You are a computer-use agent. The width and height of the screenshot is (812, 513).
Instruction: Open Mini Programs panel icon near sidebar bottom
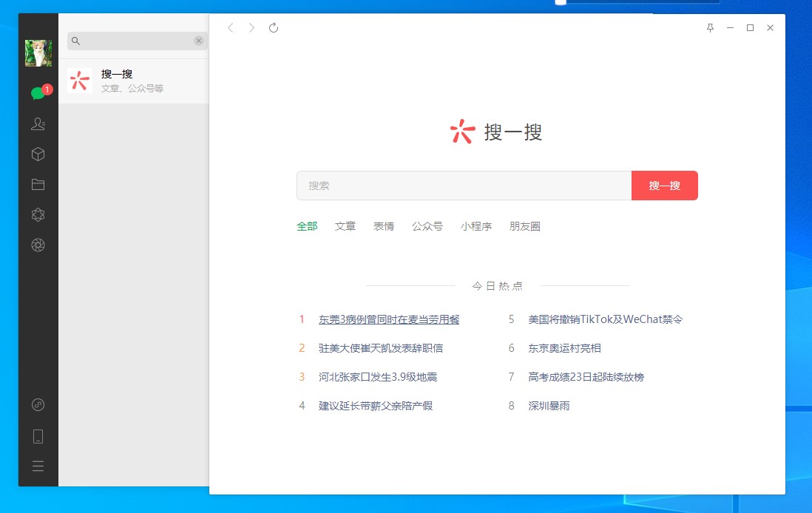38,405
